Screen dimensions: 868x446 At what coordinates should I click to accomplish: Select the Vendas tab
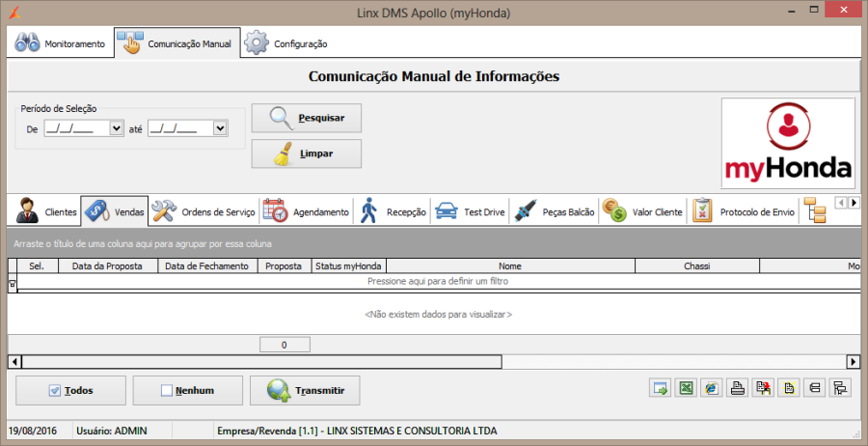[x=115, y=211]
